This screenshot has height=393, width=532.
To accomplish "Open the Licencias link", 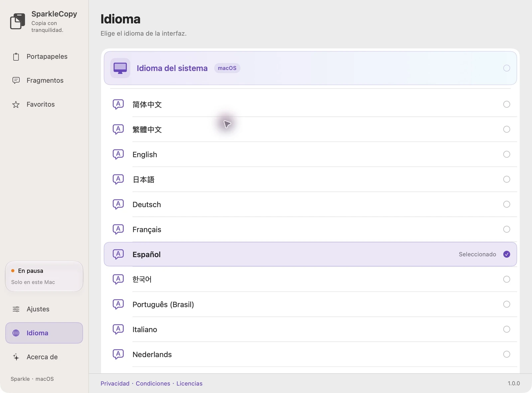I will pyautogui.click(x=190, y=383).
